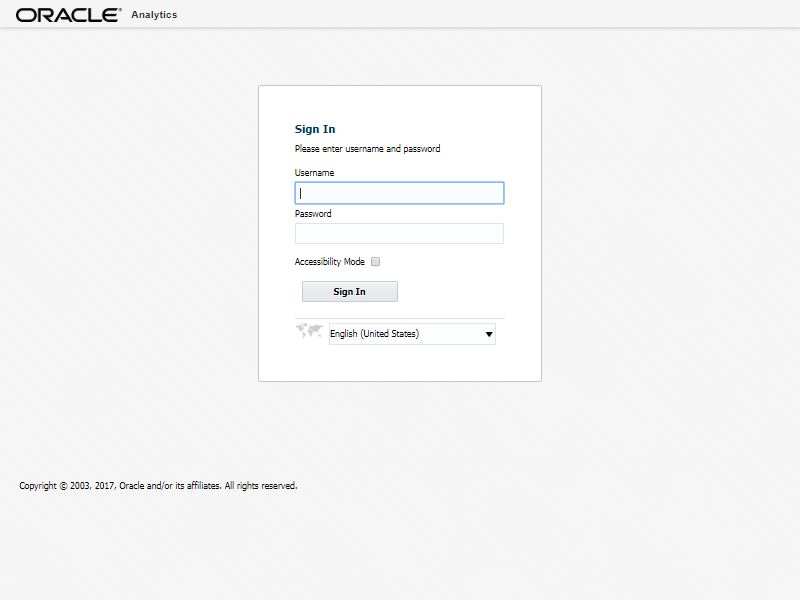Enable the Accessibility Mode checkbox
This screenshot has width=800, height=600.
[x=376, y=262]
